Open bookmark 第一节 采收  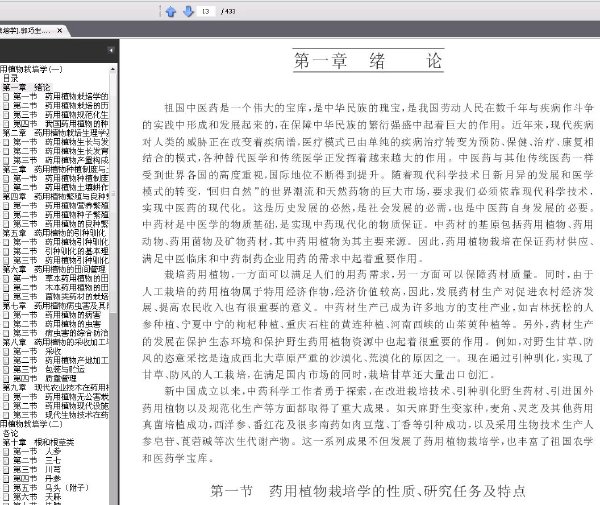point(37,351)
